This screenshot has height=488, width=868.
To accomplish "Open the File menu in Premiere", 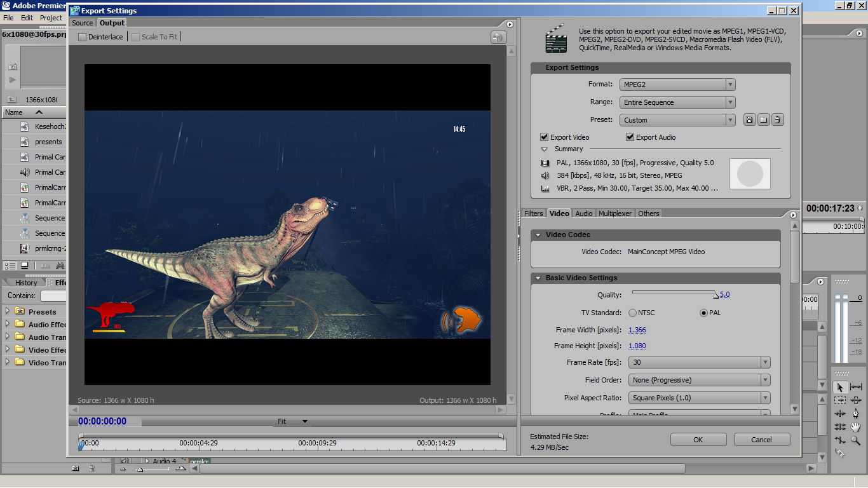I will pyautogui.click(x=8, y=18).
